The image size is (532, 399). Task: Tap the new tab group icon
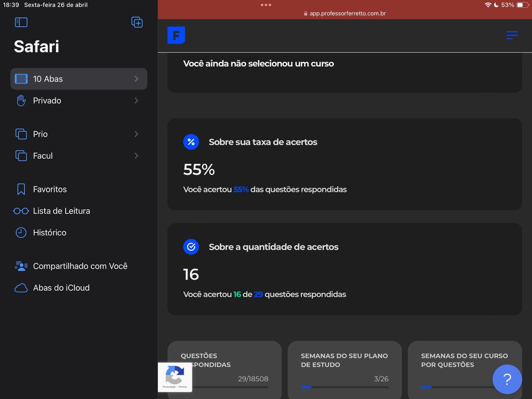pos(137,22)
